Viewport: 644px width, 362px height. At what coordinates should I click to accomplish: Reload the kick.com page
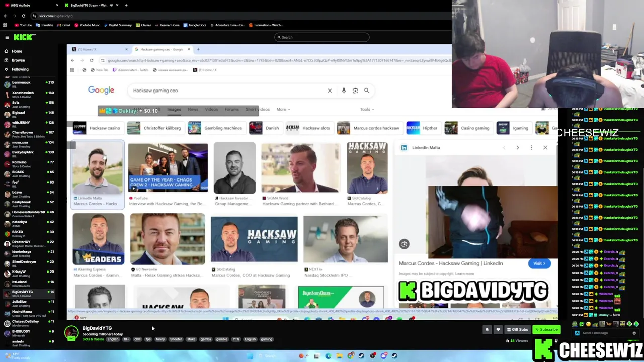point(23,16)
